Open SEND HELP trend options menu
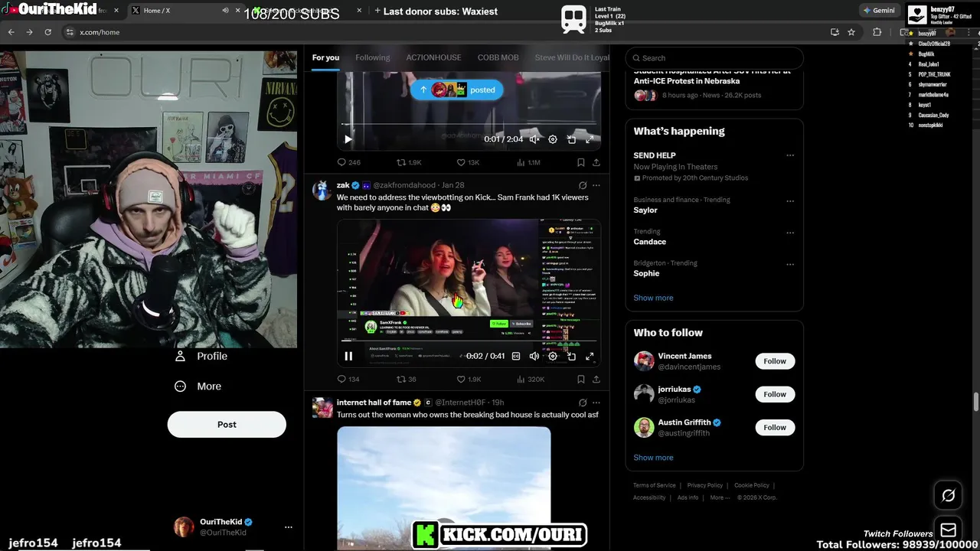The image size is (980, 551). coord(790,155)
